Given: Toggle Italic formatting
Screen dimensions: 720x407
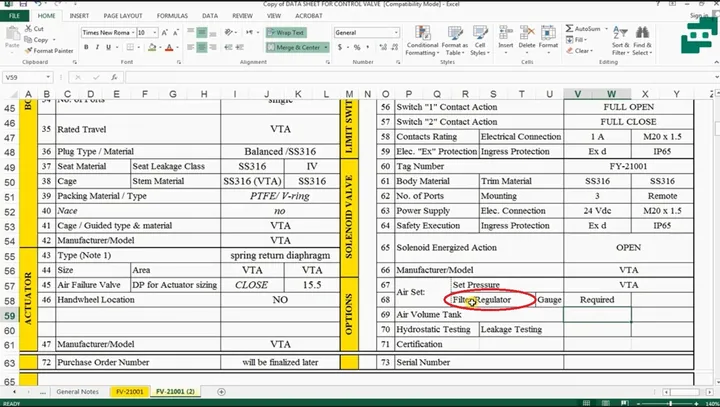Looking at the screenshot, I should tap(97, 47).
